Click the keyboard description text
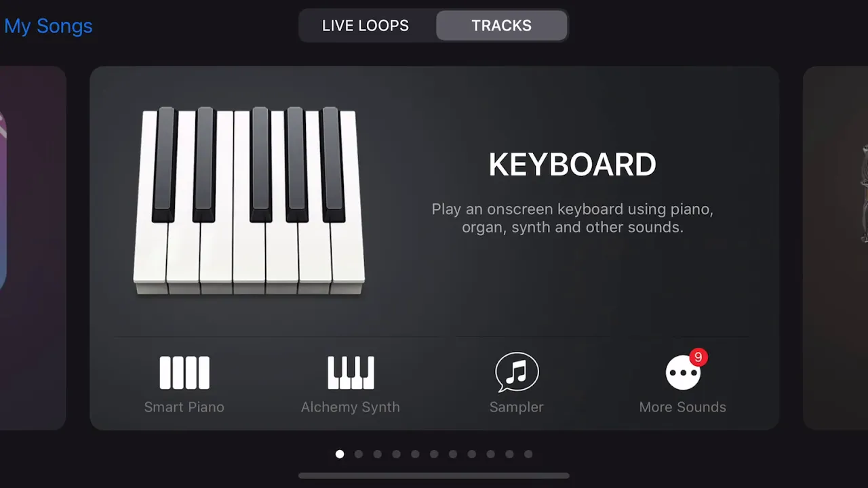Screen dimensions: 868x488 pos(572,218)
